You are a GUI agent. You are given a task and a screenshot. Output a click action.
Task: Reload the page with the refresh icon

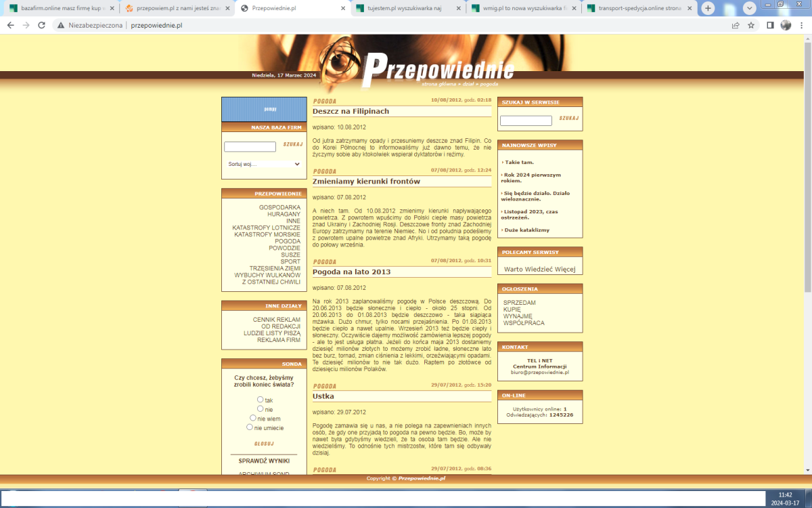tap(42, 25)
